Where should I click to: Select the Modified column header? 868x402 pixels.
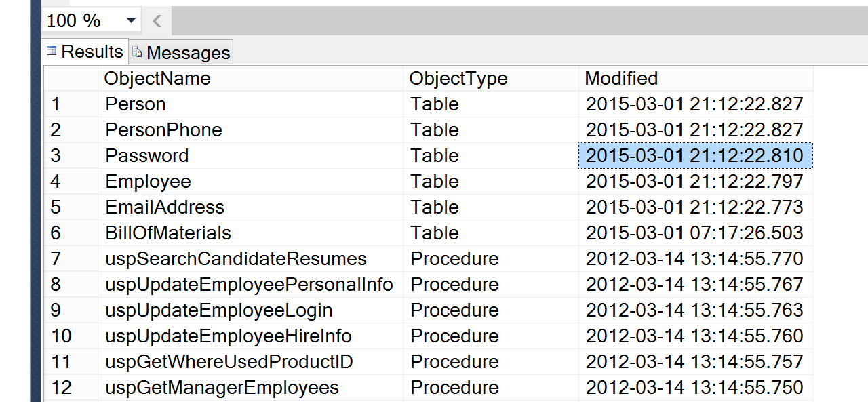point(621,78)
